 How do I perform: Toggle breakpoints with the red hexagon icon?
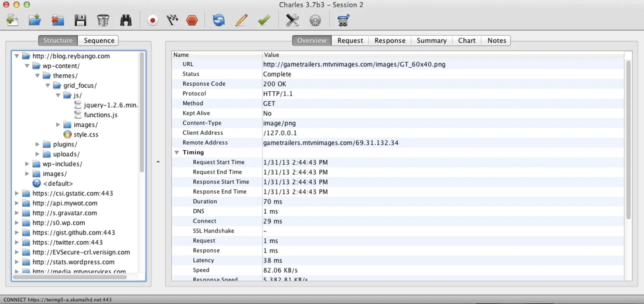click(x=192, y=20)
